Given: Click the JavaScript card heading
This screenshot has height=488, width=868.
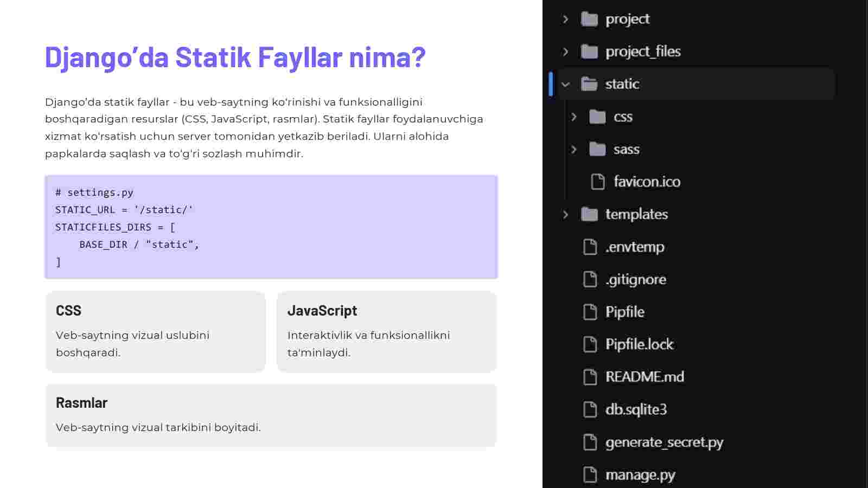Looking at the screenshot, I should [x=322, y=311].
